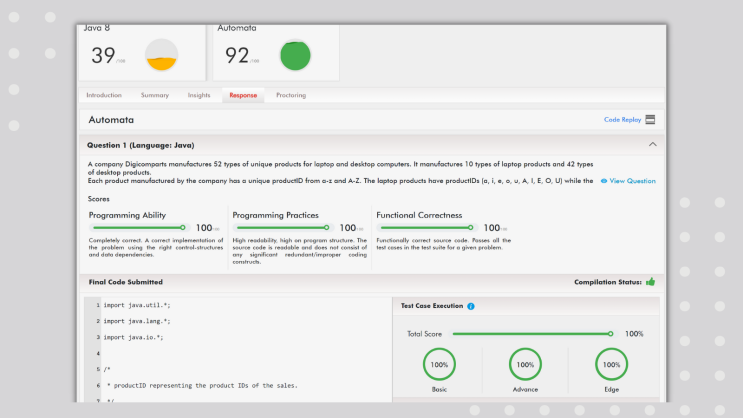This screenshot has height=418, width=743.
Task: Click the Scores label
Action: 99,199
